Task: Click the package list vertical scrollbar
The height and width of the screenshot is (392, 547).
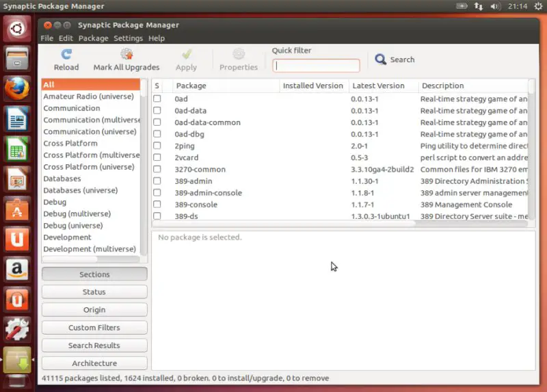Action: pyautogui.click(x=531, y=149)
